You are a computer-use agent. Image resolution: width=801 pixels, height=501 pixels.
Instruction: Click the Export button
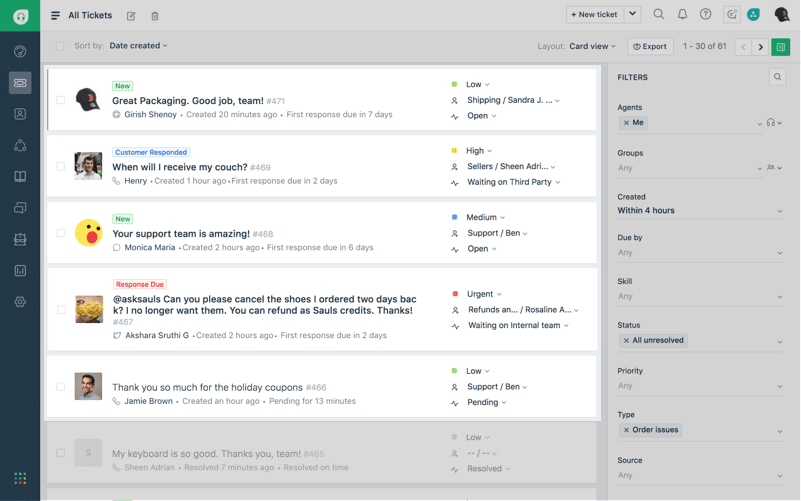pos(650,46)
